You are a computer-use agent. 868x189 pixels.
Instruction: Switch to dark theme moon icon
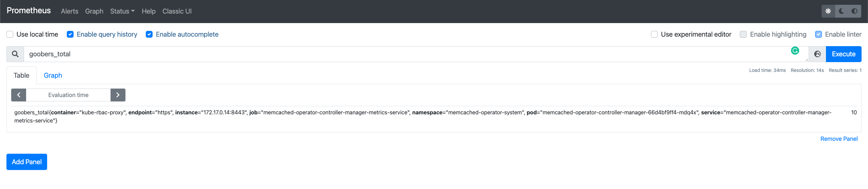click(x=841, y=11)
